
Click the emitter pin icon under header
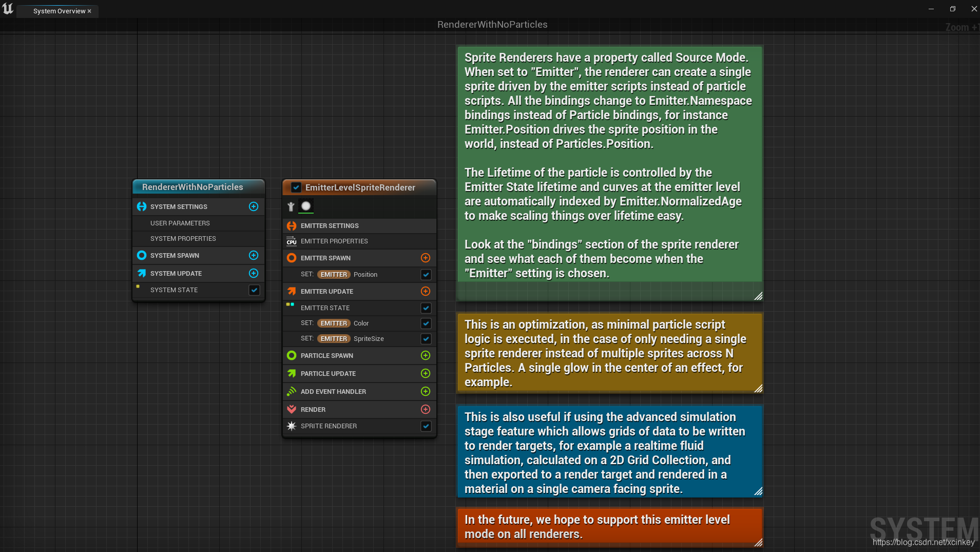click(x=291, y=206)
